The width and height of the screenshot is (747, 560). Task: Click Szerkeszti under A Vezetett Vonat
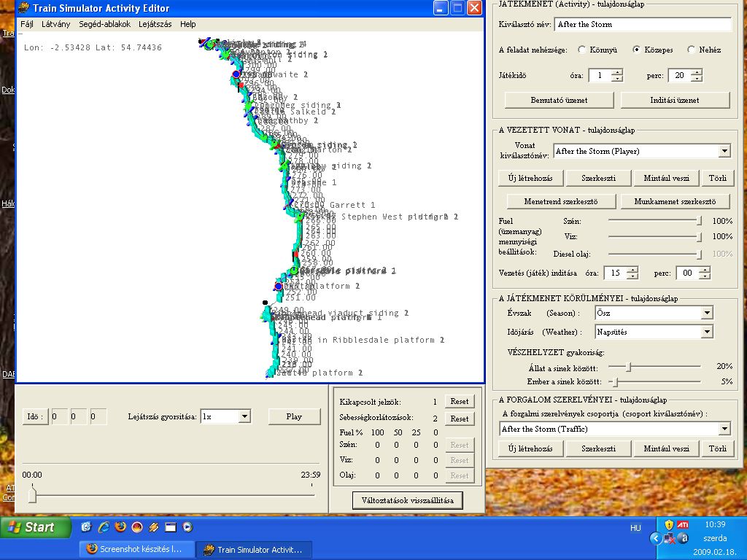click(x=598, y=178)
